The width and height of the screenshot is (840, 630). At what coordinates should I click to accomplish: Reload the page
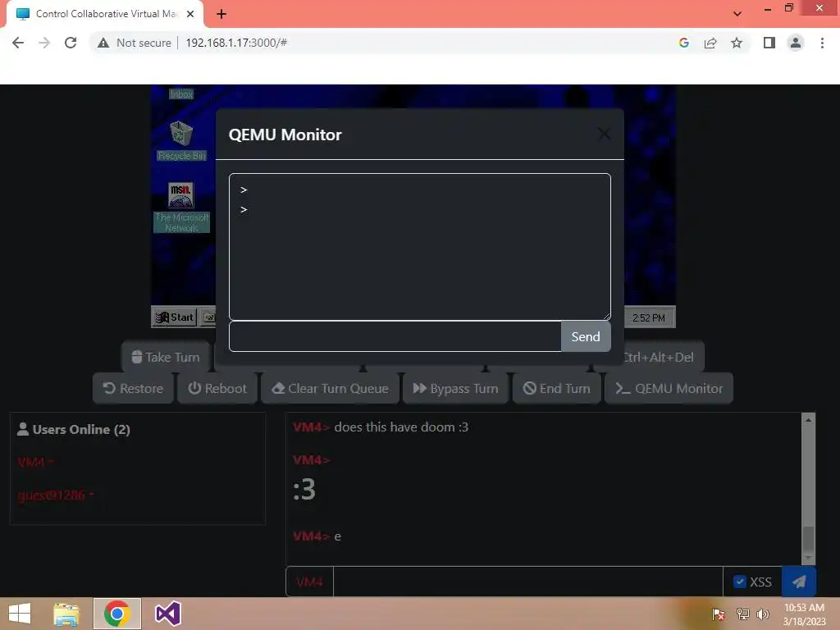(x=71, y=43)
